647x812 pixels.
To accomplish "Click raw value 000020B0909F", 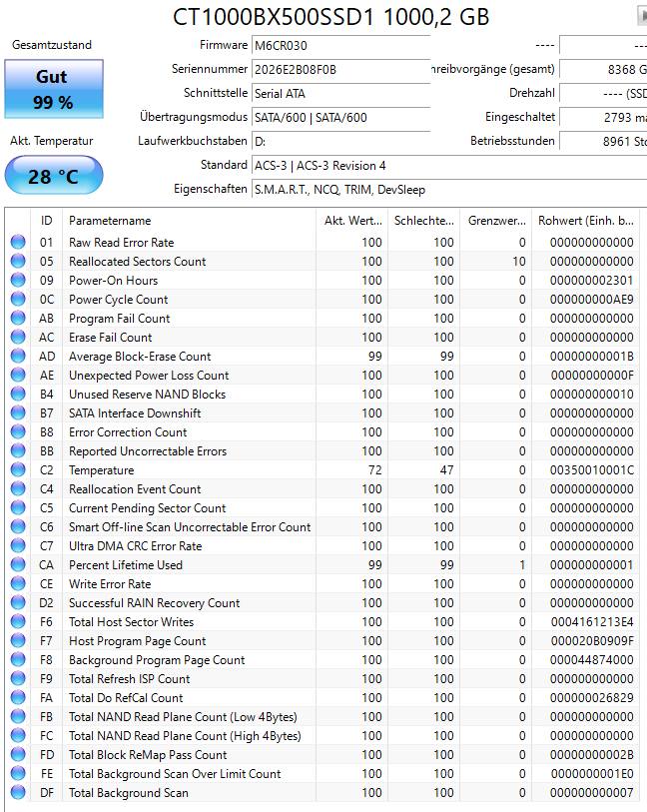I will (592, 641).
